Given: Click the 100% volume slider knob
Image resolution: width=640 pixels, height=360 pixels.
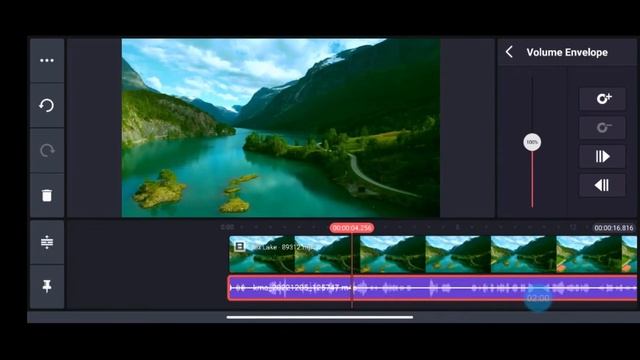Looking at the screenshot, I should [532, 142].
